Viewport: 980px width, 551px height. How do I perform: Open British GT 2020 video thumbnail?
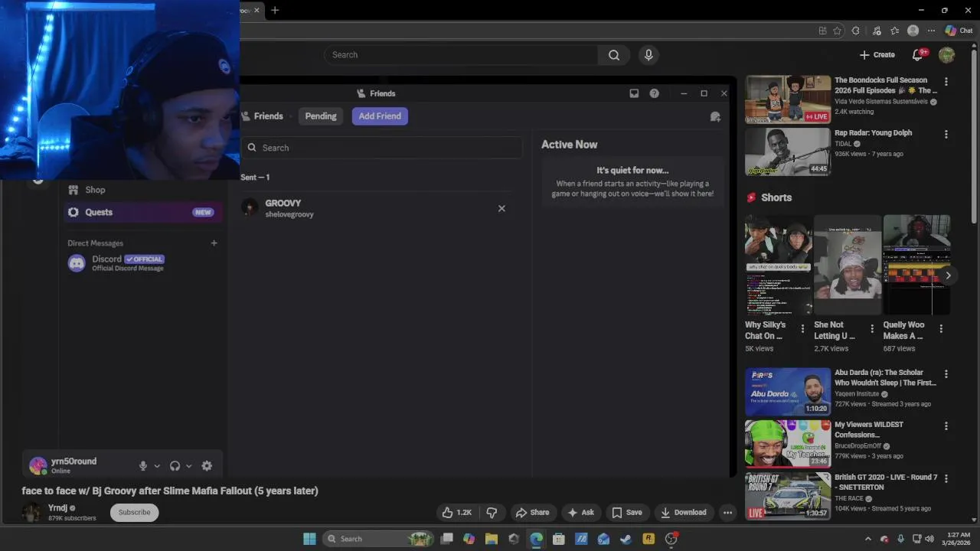click(788, 495)
